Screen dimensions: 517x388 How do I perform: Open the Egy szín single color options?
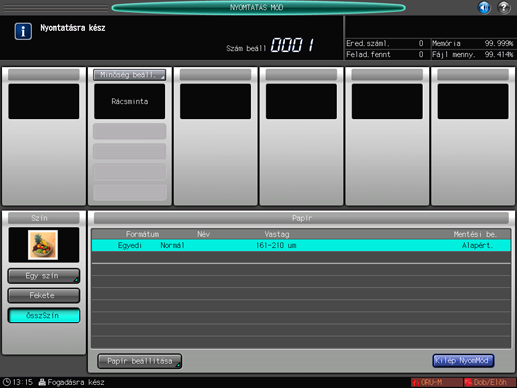click(44, 276)
